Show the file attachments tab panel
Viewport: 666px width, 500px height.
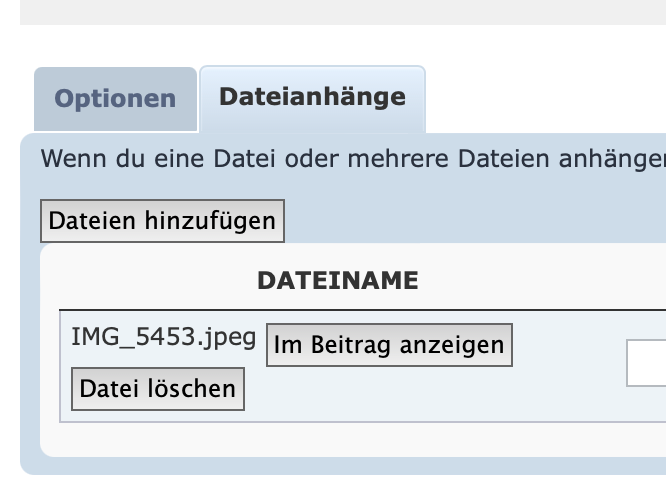[x=312, y=97]
